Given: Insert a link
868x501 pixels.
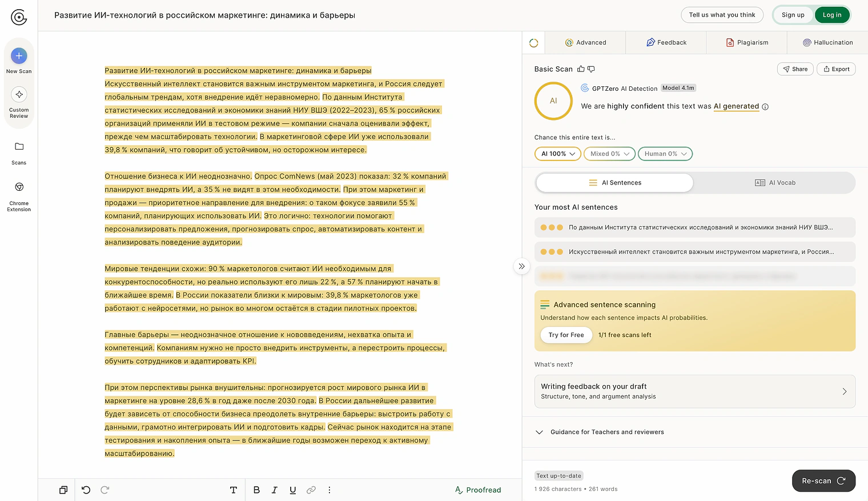Looking at the screenshot, I should [311, 490].
